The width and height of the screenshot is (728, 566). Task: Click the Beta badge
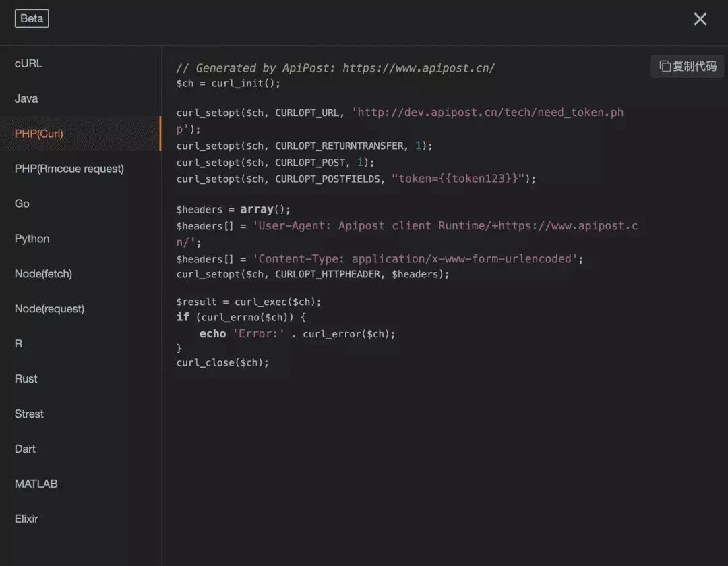[x=32, y=19]
